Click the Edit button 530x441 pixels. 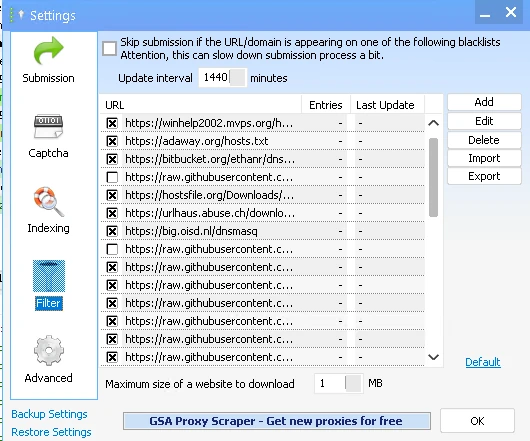coord(484,121)
